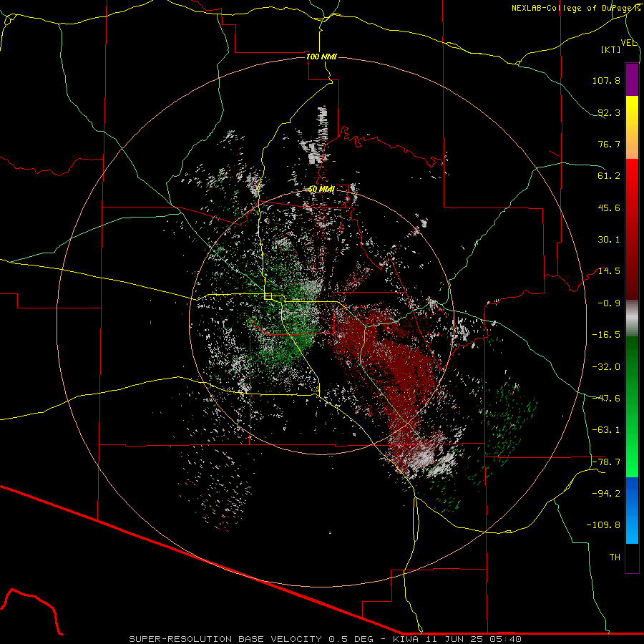This screenshot has height=644, width=644.
Task: Click the -0.9 scale value
Action: (x=609, y=303)
